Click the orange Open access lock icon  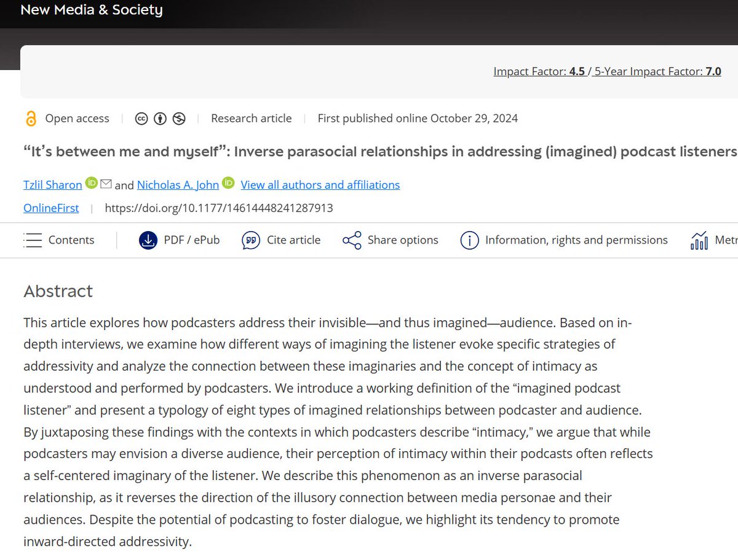(31, 118)
